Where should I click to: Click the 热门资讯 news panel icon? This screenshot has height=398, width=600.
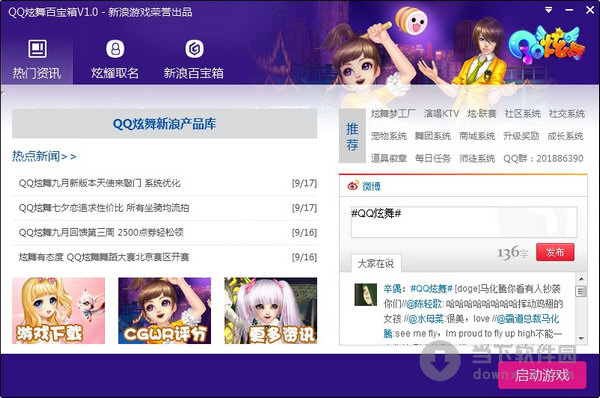pos(38,49)
